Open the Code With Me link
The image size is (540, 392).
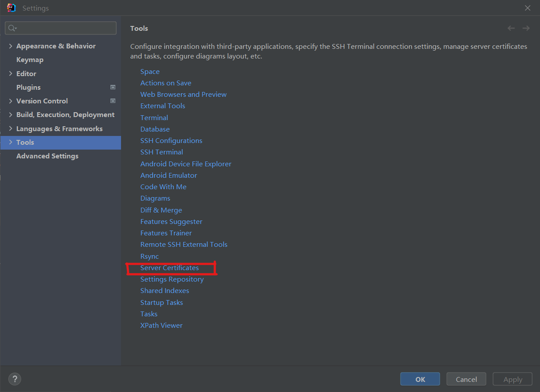[x=163, y=187]
